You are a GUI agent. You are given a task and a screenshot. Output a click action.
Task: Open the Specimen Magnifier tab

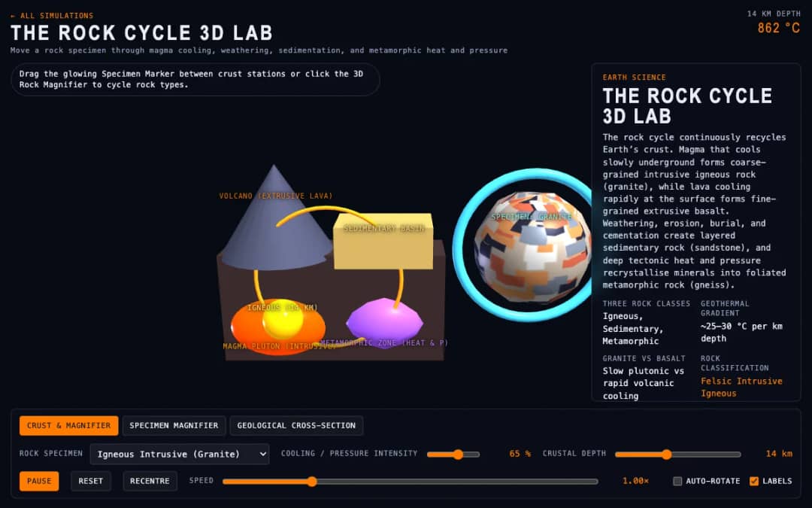[174, 425]
